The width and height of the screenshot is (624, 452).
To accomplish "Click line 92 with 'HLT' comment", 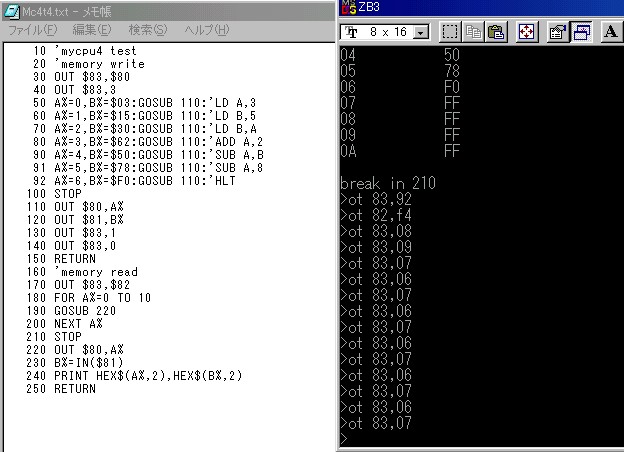I will [x=135, y=181].
